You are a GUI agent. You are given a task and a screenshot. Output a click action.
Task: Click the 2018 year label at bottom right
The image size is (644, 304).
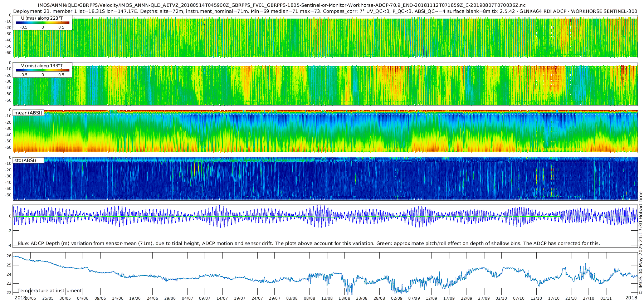click(631, 298)
